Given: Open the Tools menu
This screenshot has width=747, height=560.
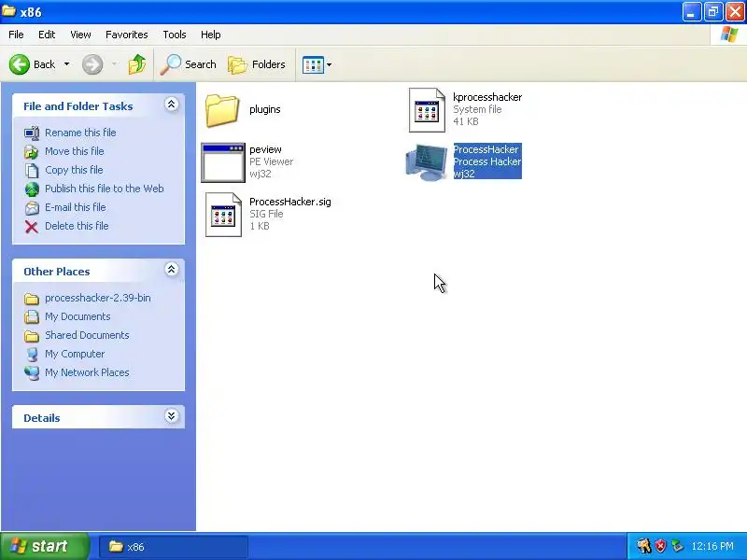Looking at the screenshot, I should tap(175, 35).
